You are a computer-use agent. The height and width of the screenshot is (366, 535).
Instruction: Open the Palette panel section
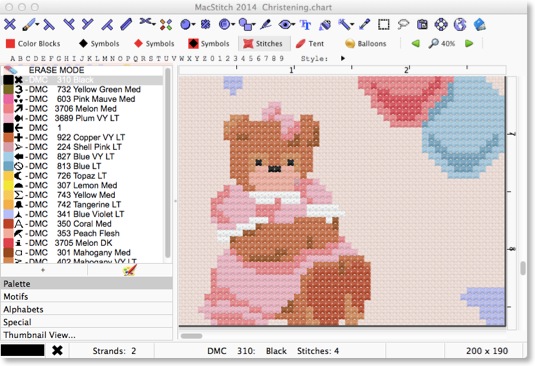87,283
